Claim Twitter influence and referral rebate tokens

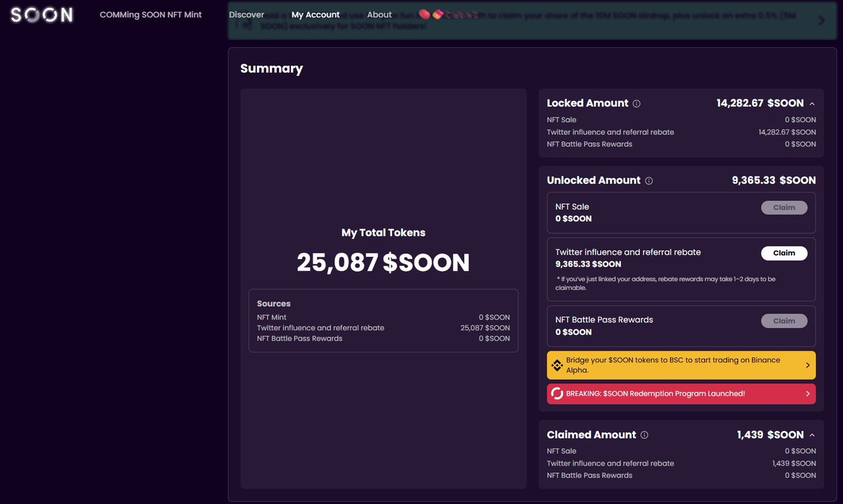pyautogui.click(x=784, y=253)
